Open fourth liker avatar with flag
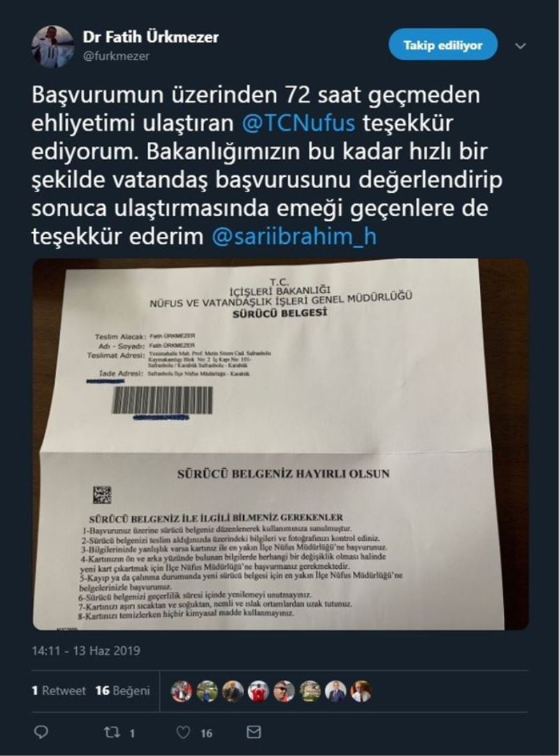Screen dimensions: 559x756 pyautogui.click(x=259, y=691)
